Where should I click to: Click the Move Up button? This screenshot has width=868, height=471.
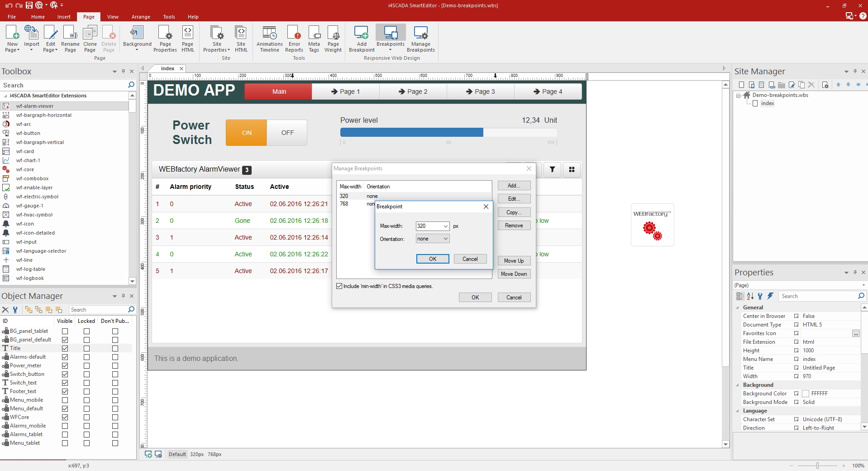pyautogui.click(x=514, y=261)
